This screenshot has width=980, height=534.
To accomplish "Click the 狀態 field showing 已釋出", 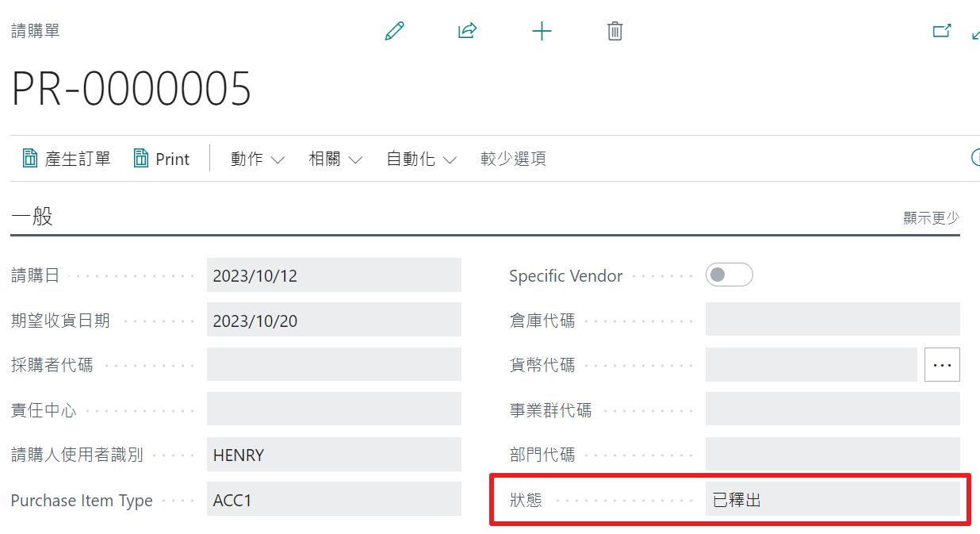I will (833, 499).
